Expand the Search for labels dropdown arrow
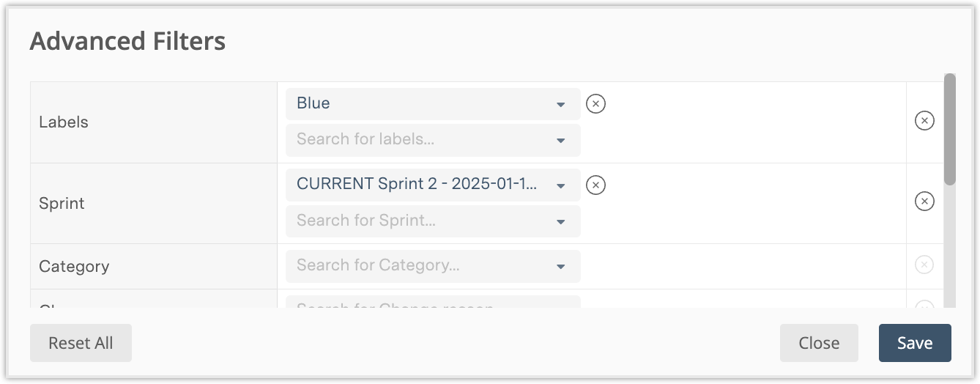This screenshot has height=384, width=980. [560, 140]
